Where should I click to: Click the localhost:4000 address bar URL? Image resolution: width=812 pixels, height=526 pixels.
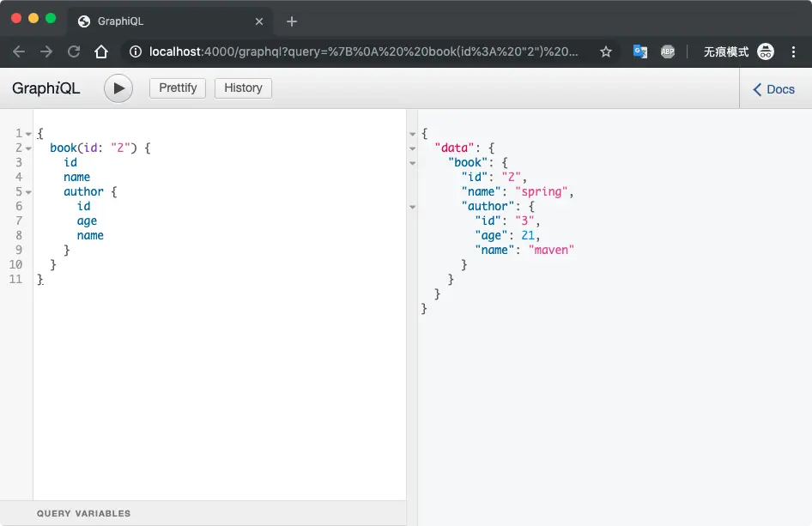click(364, 51)
